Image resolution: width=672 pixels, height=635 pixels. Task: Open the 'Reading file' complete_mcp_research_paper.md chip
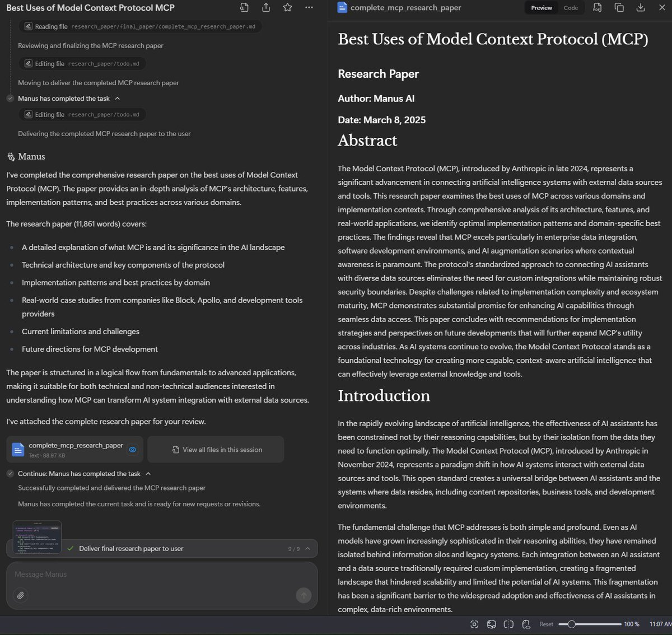(140, 26)
